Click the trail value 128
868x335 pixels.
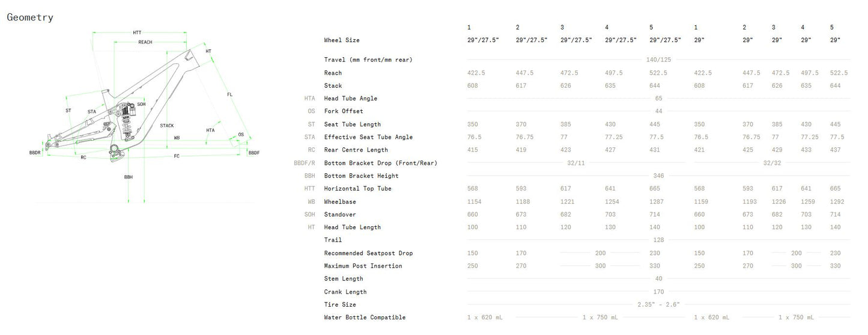point(658,240)
